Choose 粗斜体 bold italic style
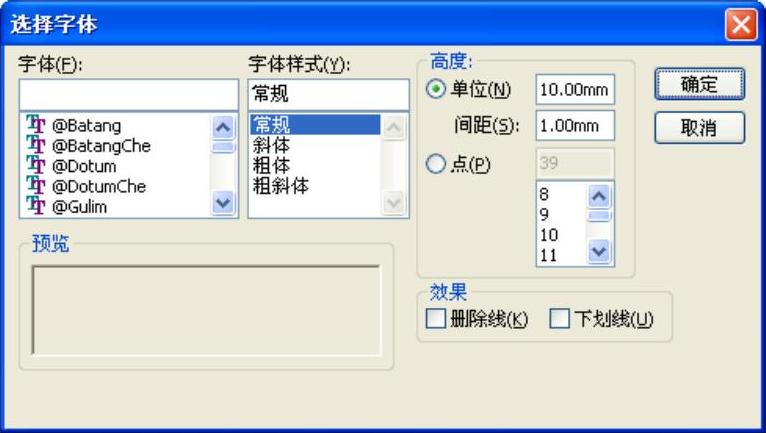Viewport: 766px width, 433px height. tap(280, 186)
